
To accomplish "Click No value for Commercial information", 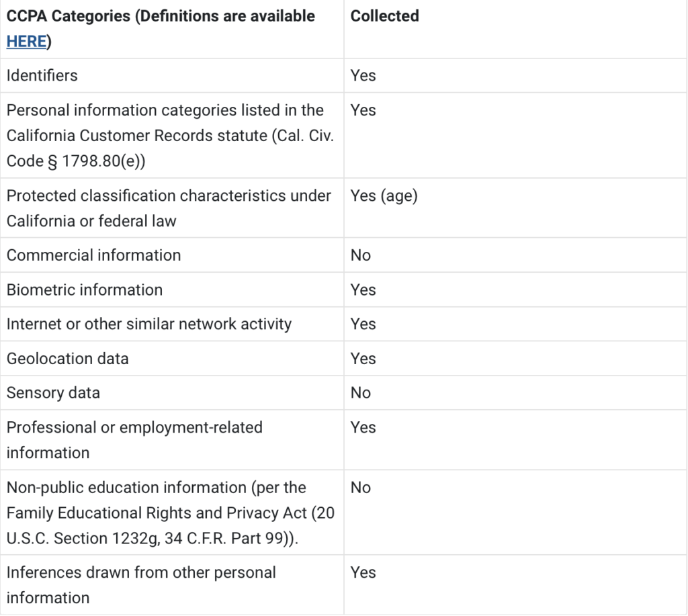I will 361,255.
